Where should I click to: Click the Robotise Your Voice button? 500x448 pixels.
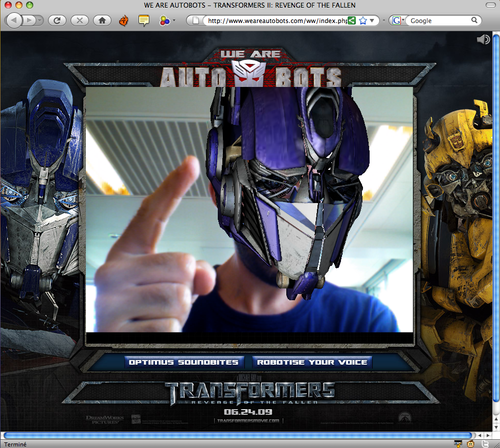pos(312,362)
